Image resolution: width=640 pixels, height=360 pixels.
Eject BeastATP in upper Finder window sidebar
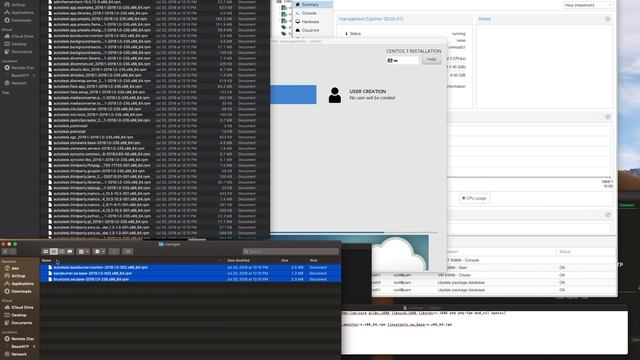click(x=34, y=76)
